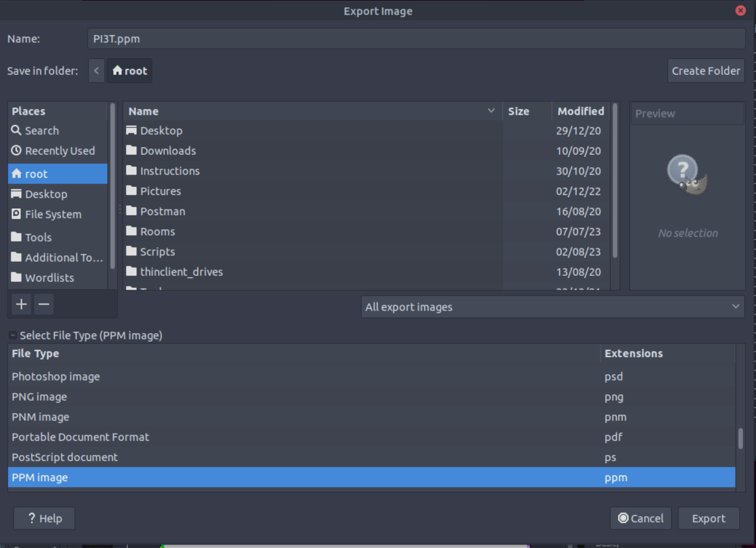
Task: Choose the Photoshop image file type
Action: [372, 377]
